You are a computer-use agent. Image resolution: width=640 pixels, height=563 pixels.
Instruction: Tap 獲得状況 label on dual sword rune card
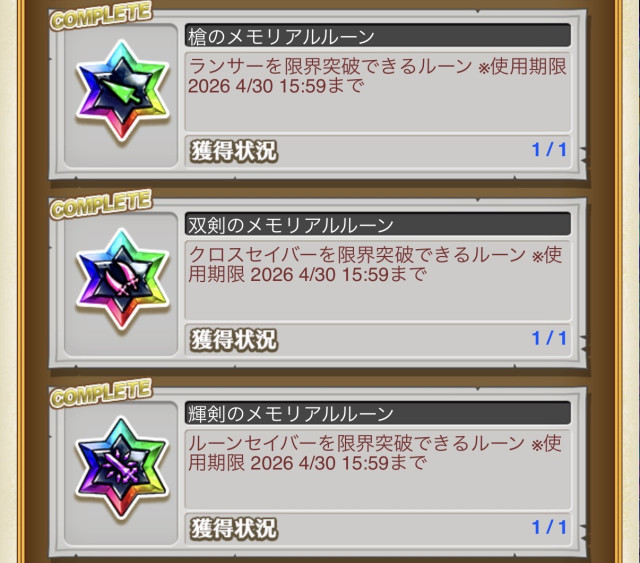[x=234, y=340]
